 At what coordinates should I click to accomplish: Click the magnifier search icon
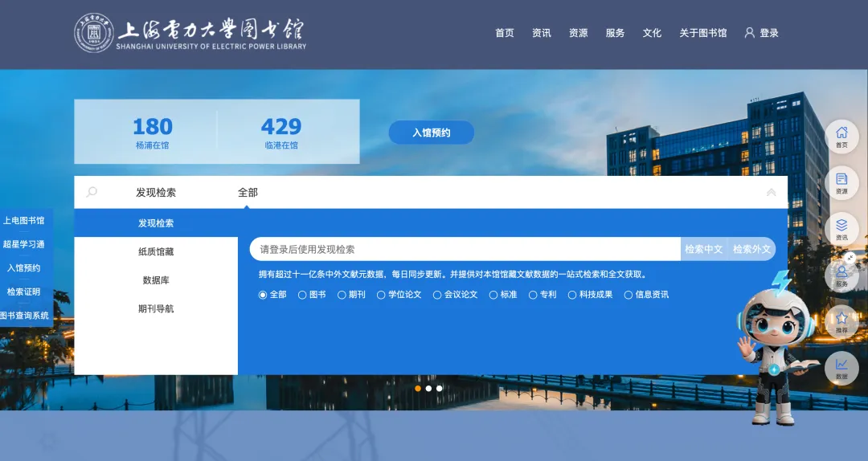[92, 192]
